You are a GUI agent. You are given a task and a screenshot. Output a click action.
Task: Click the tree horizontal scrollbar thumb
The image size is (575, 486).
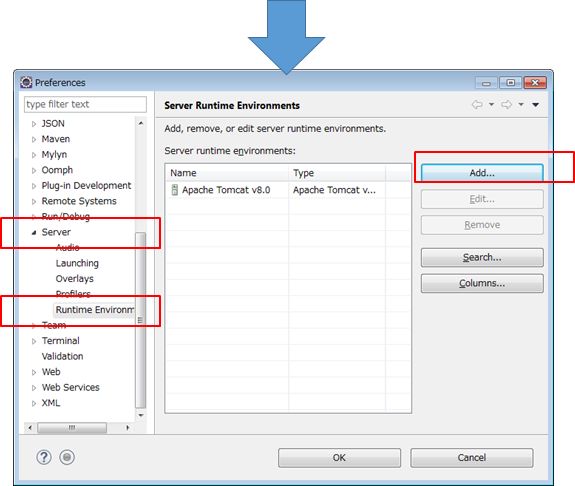(72, 428)
